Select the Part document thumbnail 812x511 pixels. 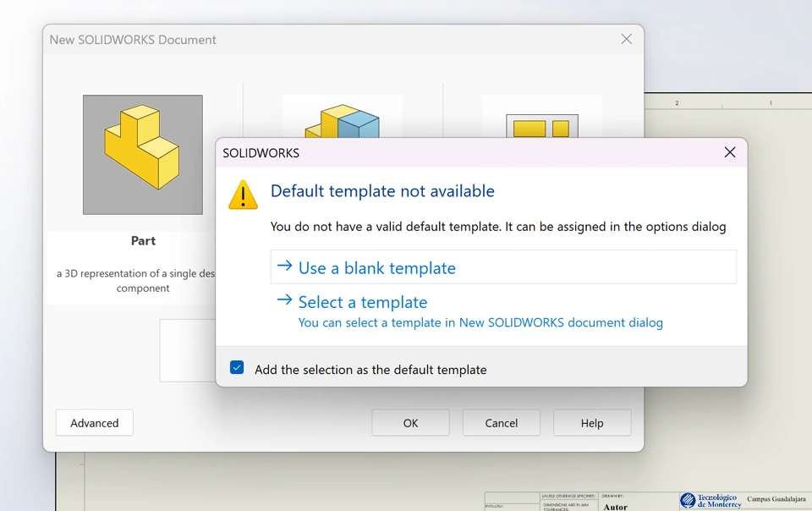point(143,154)
